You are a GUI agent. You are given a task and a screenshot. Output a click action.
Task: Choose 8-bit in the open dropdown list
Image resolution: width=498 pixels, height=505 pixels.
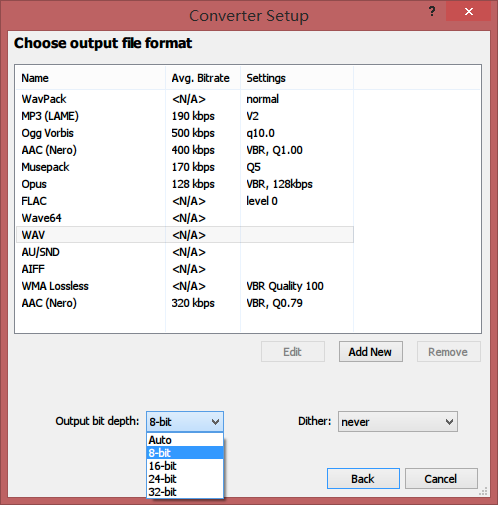(185, 453)
